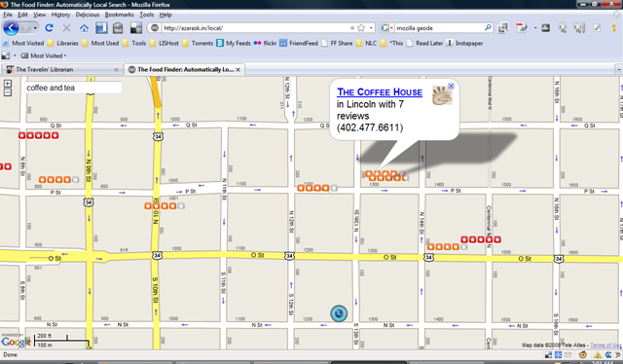623x364 pixels.
Task: Open the Torrents bookmark folder
Action: pos(198,43)
